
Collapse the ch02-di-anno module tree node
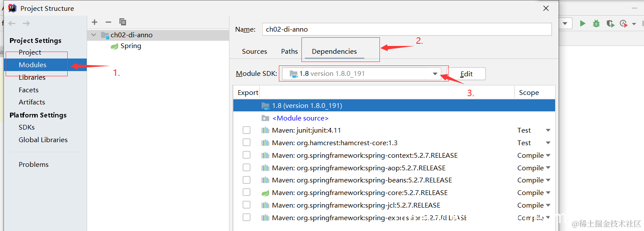(x=94, y=35)
